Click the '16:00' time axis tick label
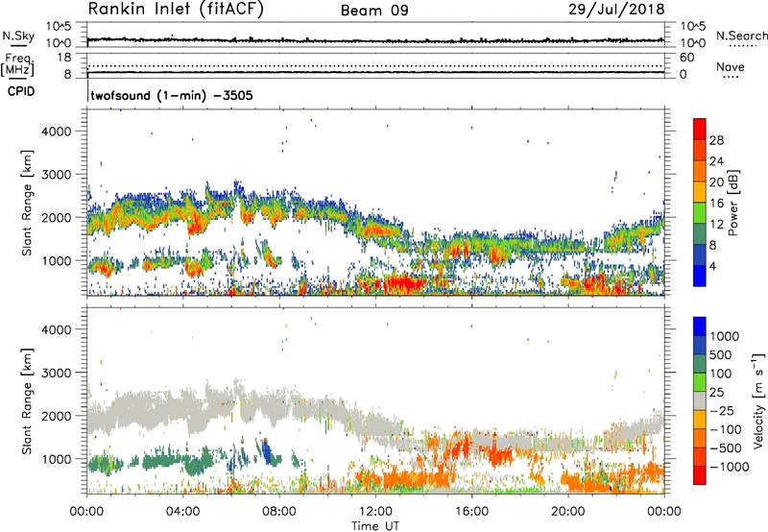The height and width of the screenshot is (532, 768). 471,512
